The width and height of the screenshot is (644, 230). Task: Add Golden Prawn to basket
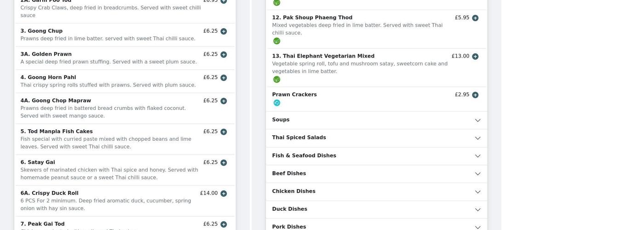click(x=224, y=54)
